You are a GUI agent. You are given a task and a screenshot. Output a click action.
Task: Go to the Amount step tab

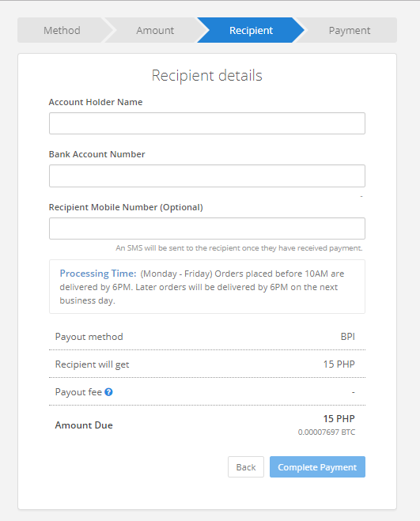coord(155,30)
